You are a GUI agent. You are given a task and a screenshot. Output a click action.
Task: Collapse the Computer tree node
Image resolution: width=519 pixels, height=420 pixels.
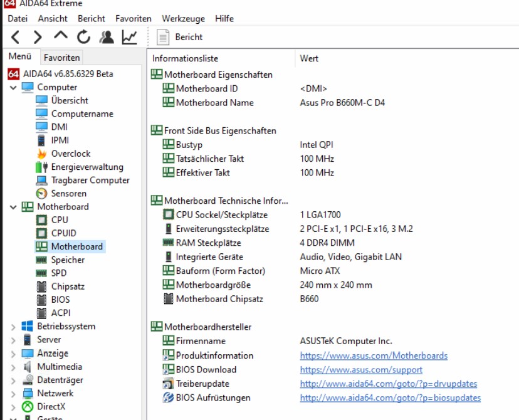(x=13, y=88)
